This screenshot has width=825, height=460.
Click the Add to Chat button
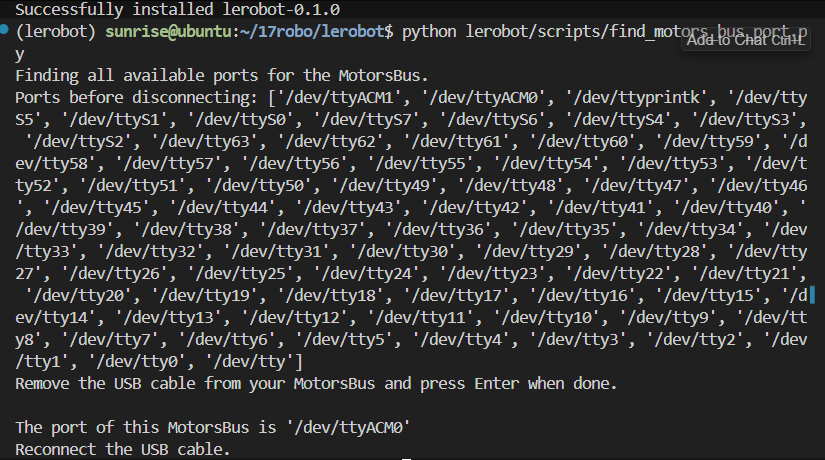[746, 40]
